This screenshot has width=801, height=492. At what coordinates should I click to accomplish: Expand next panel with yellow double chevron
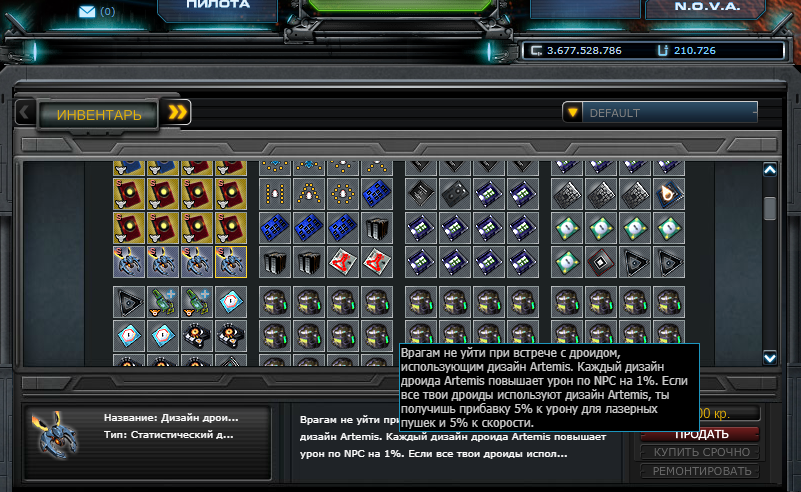pyautogui.click(x=177, y=112)
